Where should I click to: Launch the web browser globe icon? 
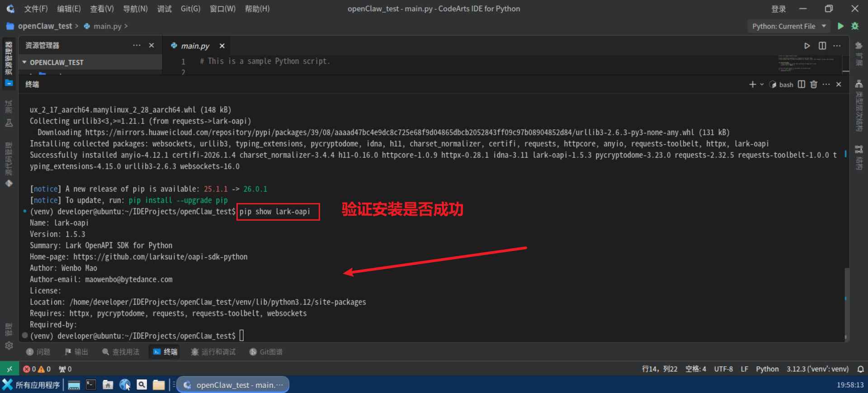[x=125, y=385]
